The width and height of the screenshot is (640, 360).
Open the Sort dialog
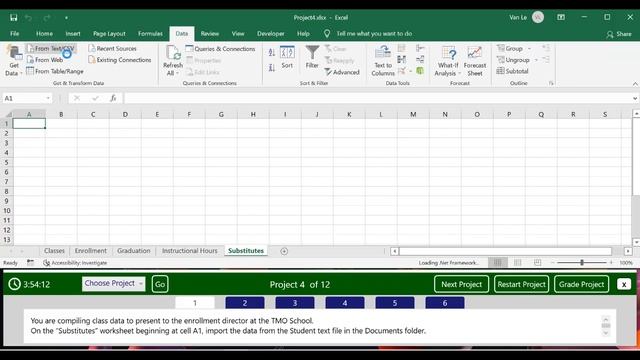[x=287, y=57]
